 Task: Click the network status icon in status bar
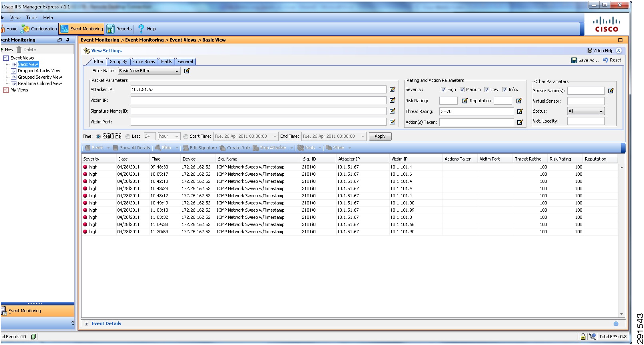(x=592, y=337)
